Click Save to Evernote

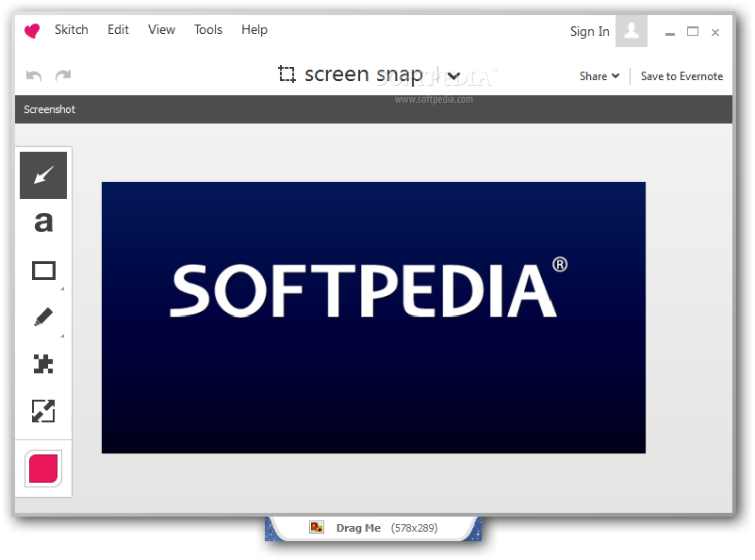(681, 76)
